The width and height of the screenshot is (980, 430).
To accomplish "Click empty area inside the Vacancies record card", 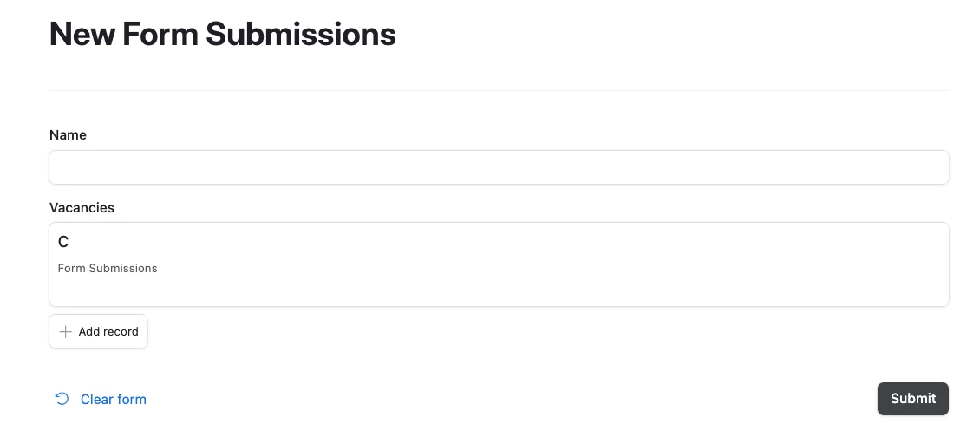I will (563, 265).
